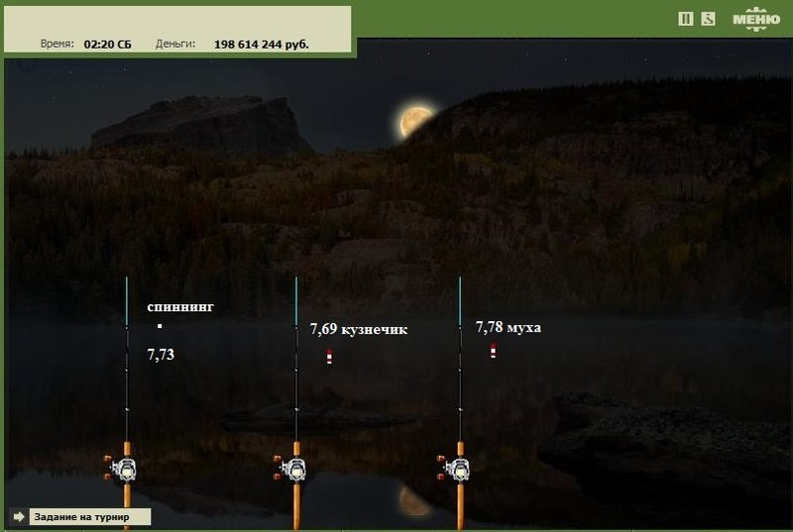
Task: Click the reel on the кузнечик rod
Action: pos(290,469)
